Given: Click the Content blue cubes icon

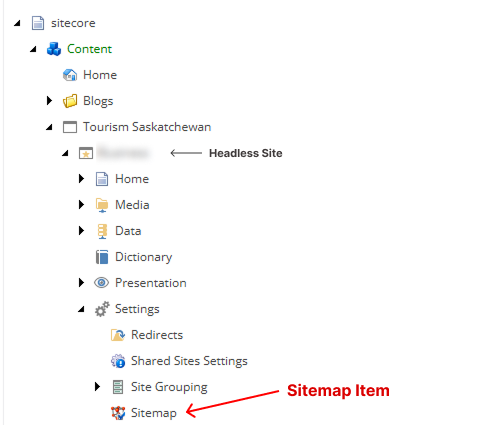Looking at the screenshot, I should pos(54,49).
